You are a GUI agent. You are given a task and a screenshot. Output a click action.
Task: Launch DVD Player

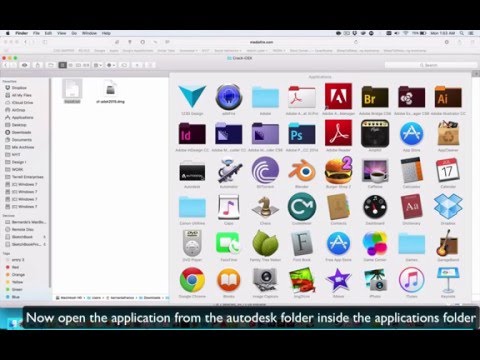192,243
